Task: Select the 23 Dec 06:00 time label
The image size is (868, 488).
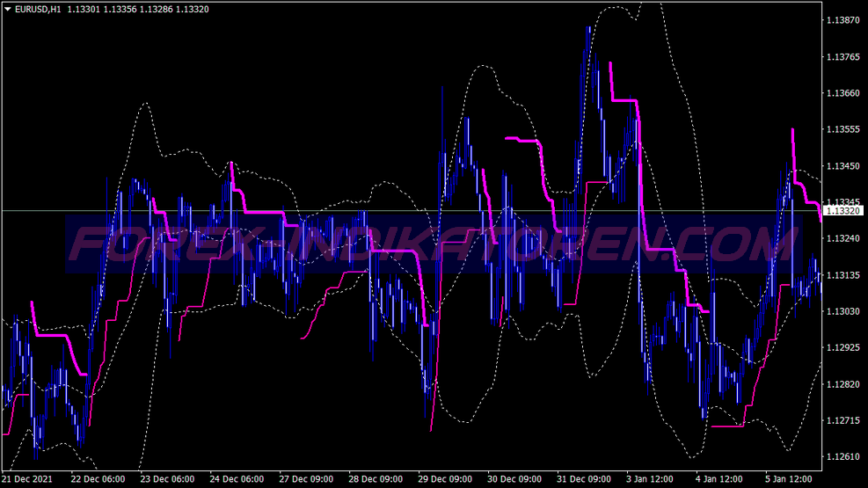Action: coord(167,480)
